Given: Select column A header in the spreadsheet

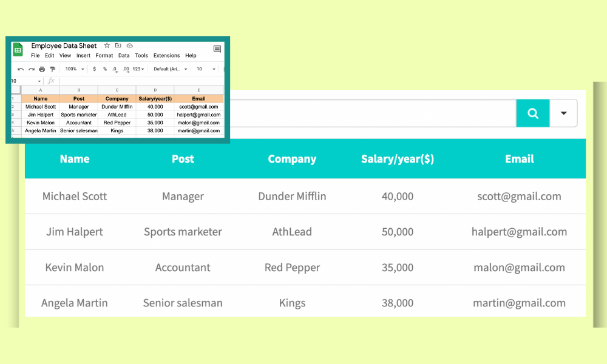Looking at the screenshot, I should pyautogui.click(x=40, y=90).
